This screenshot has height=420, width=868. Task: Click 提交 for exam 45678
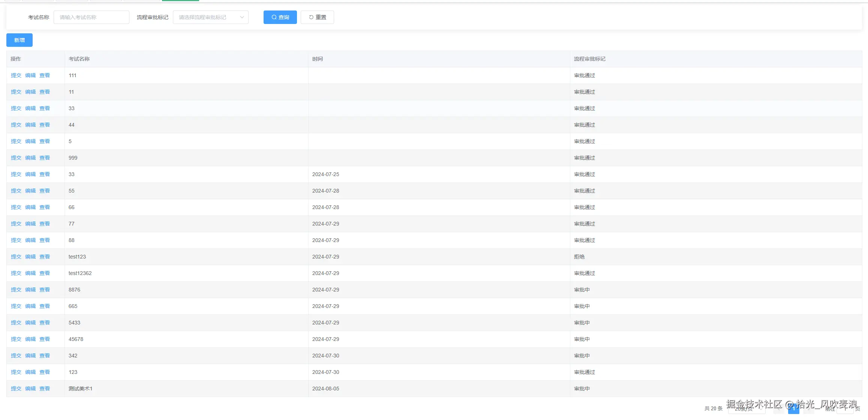pyautogui.click(x=16, y=339)
